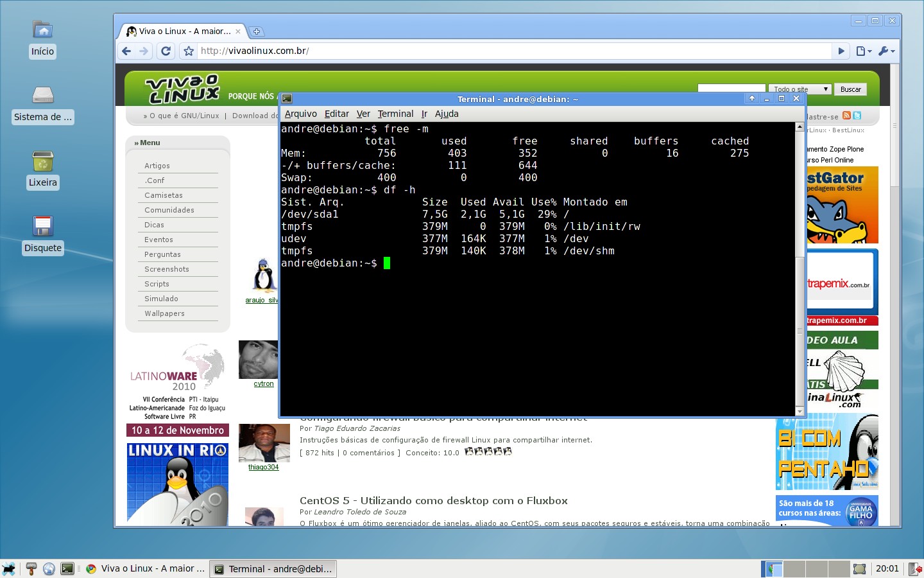Click the second workspace in the pager
Screen dimensions: 924x578
pos(794,569)
